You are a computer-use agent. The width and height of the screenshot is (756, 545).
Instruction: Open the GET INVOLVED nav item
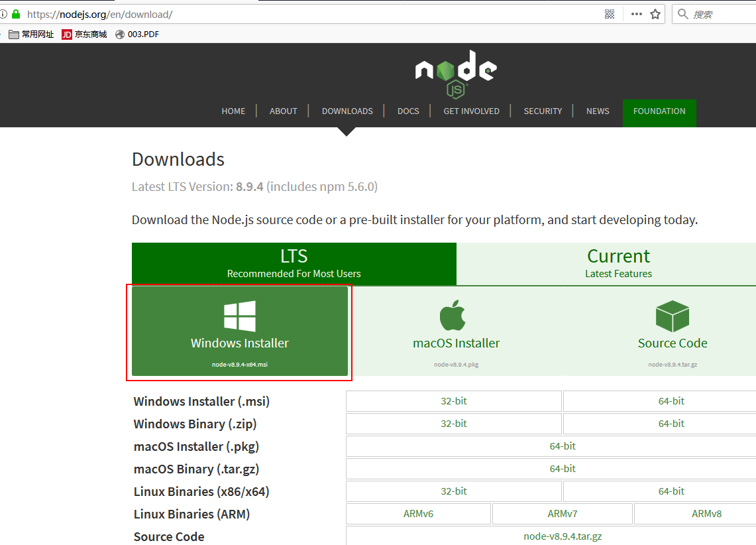472,111
